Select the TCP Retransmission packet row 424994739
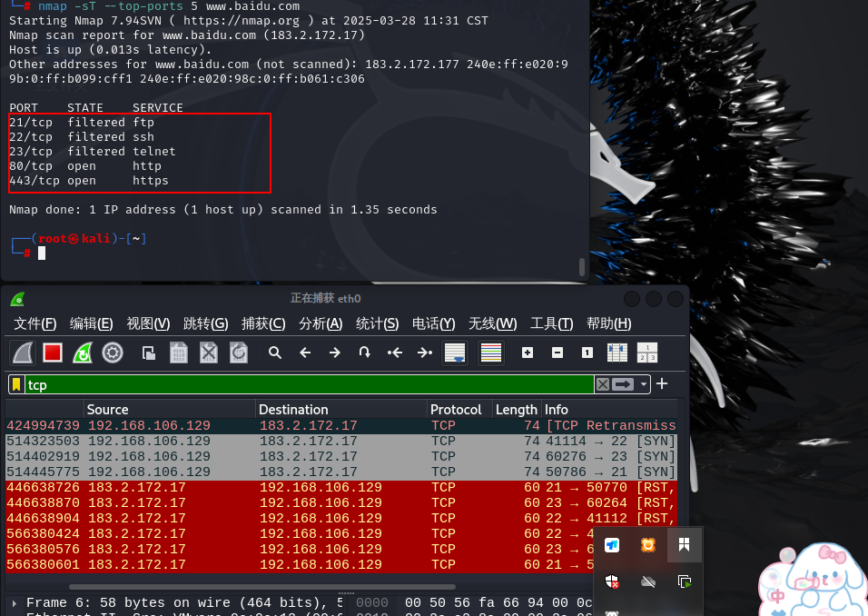This screenshot has height=616, width=868. pos(341,425)
